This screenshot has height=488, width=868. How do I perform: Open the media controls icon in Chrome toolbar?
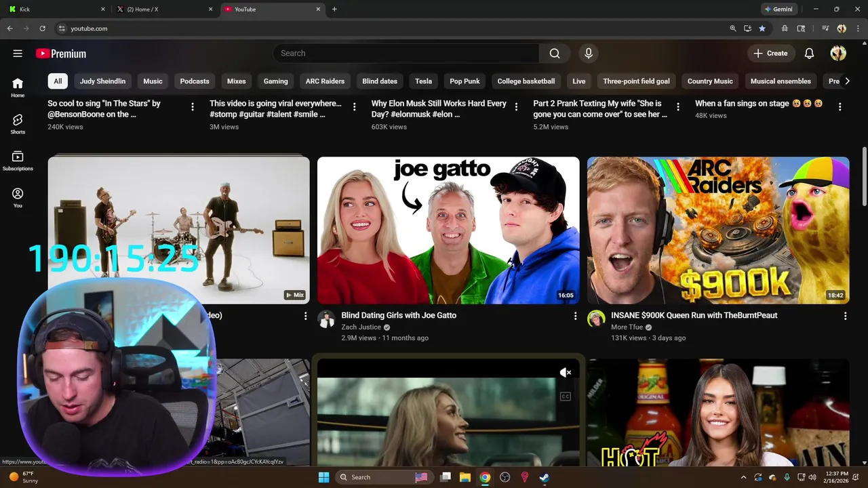825,28
